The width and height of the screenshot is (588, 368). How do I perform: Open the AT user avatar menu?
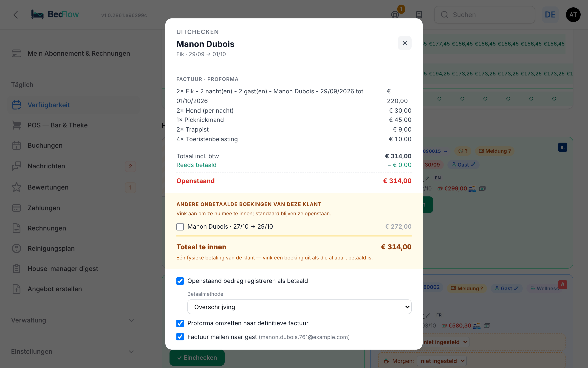point(573,14)
